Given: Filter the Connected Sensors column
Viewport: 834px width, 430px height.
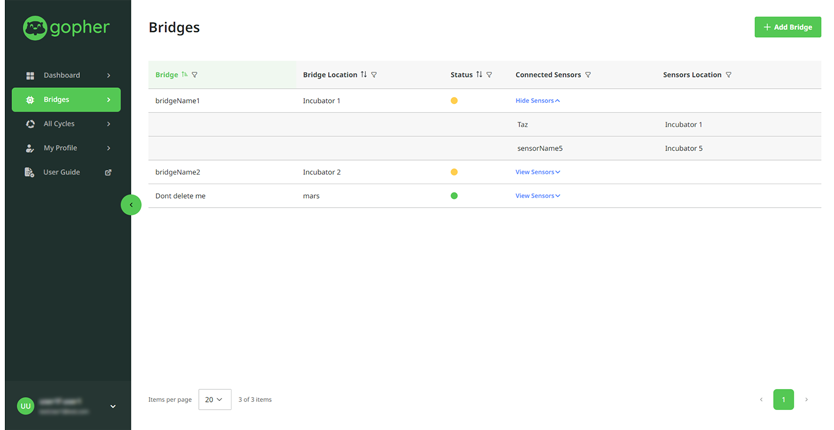Looking at the screenshot, I should pos(588,75).
